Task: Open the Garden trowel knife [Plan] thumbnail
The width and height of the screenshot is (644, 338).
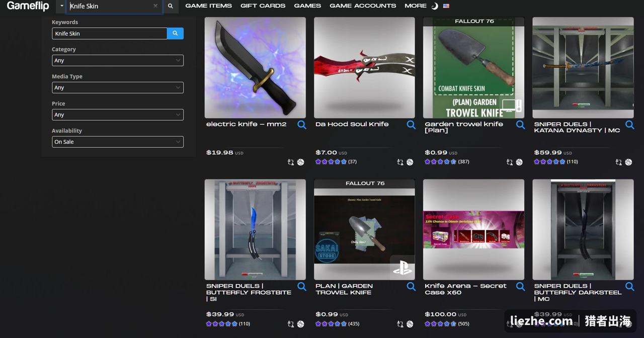Action: pos(473,68)
